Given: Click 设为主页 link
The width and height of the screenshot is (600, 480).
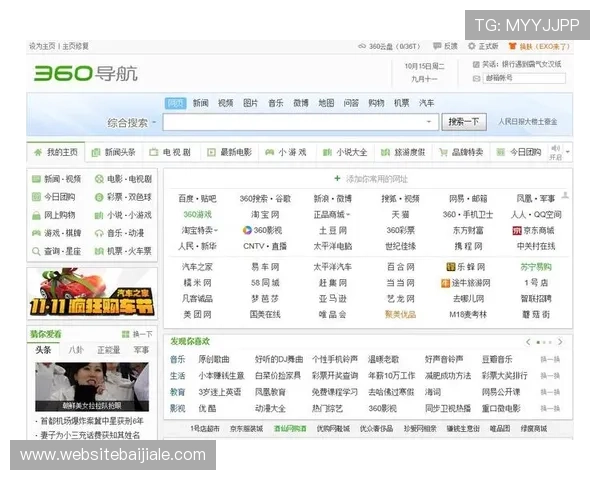Looking at the screenshot, I should 42,46.
